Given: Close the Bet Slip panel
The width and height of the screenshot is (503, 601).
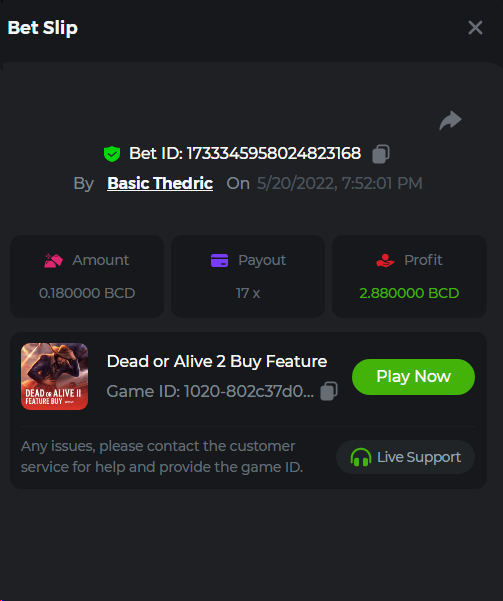Looking at the screenshot, I should click(475, 28).
